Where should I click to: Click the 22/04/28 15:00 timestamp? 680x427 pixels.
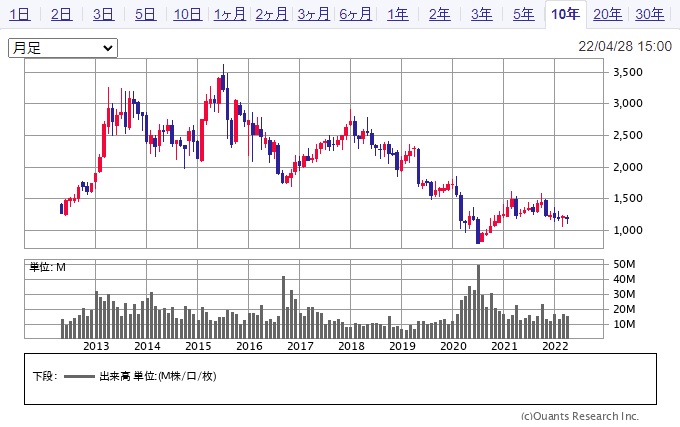[625, 46]
